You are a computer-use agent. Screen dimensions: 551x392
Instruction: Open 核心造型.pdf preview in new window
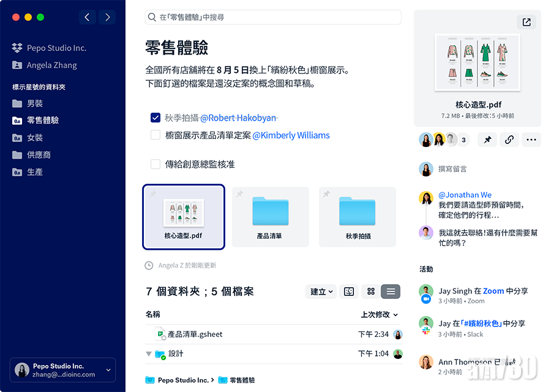(526, 23)
